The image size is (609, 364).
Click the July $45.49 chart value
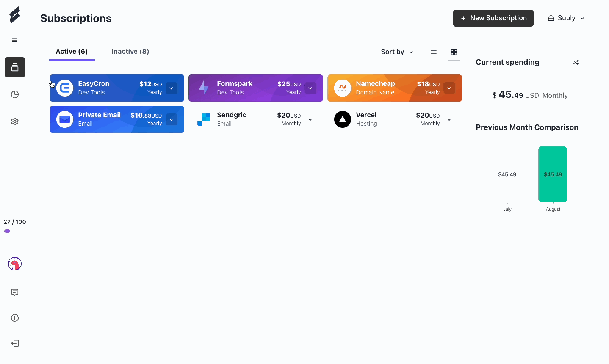tap(507, 174)
